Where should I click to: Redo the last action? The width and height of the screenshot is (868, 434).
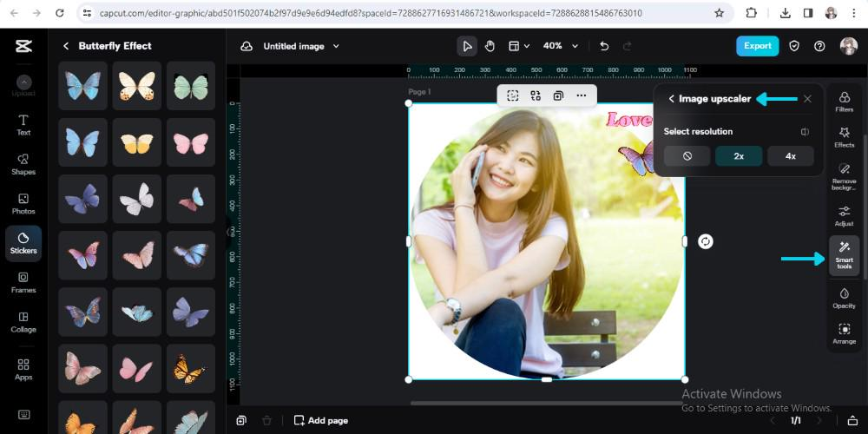[628, 46]
